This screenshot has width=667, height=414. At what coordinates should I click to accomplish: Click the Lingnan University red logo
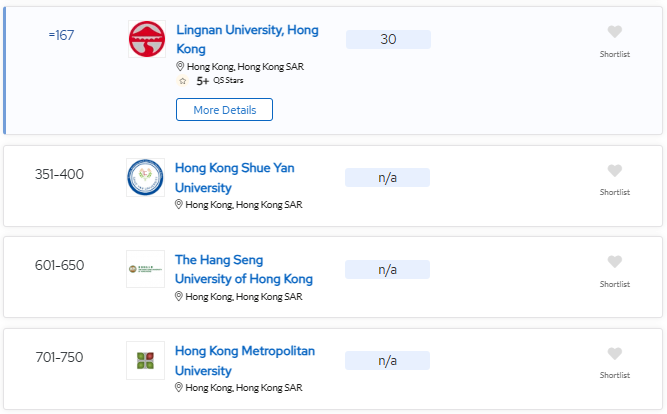click(147, 39)
